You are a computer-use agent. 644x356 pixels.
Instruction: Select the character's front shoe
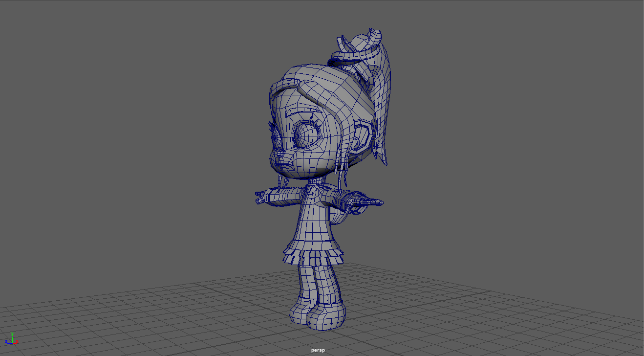tap(325, 316)
